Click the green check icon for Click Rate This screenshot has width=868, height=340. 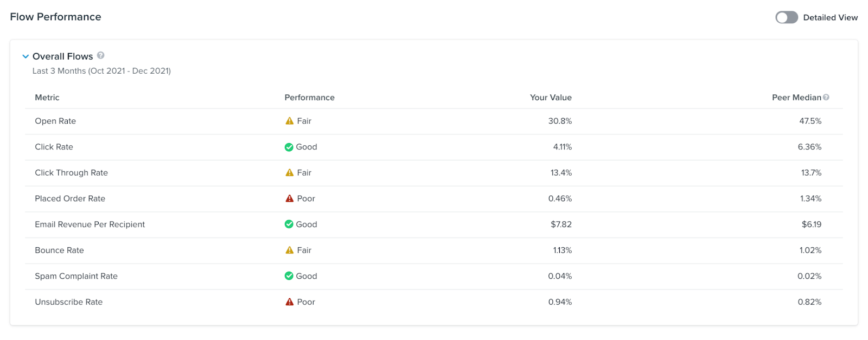pos(289,147)
